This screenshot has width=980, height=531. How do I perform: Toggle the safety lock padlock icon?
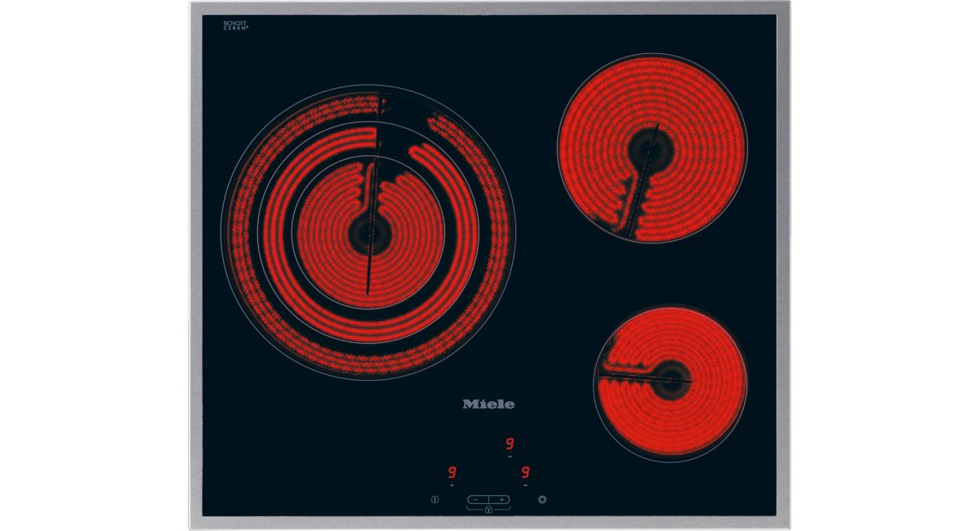(x=488, y=509)
